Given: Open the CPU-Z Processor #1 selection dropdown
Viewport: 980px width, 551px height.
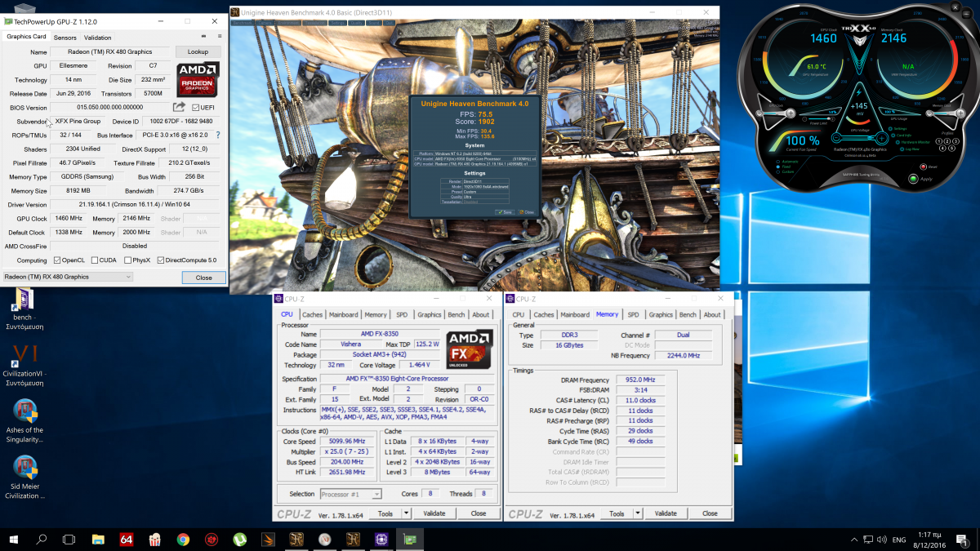Looking at the screenshot, I should tap(351, 494).
